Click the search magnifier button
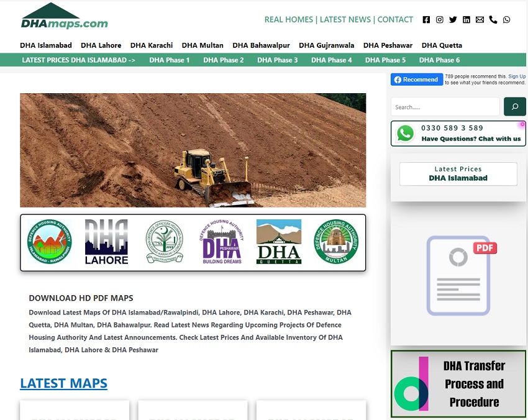This screenshot has width=528, height=420. [514, 106]
